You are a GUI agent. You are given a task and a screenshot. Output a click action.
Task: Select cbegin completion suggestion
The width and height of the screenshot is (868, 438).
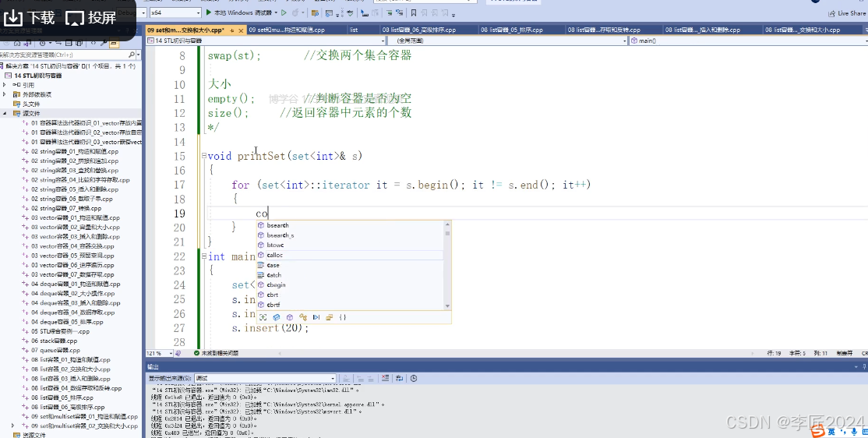coord(350,285)
